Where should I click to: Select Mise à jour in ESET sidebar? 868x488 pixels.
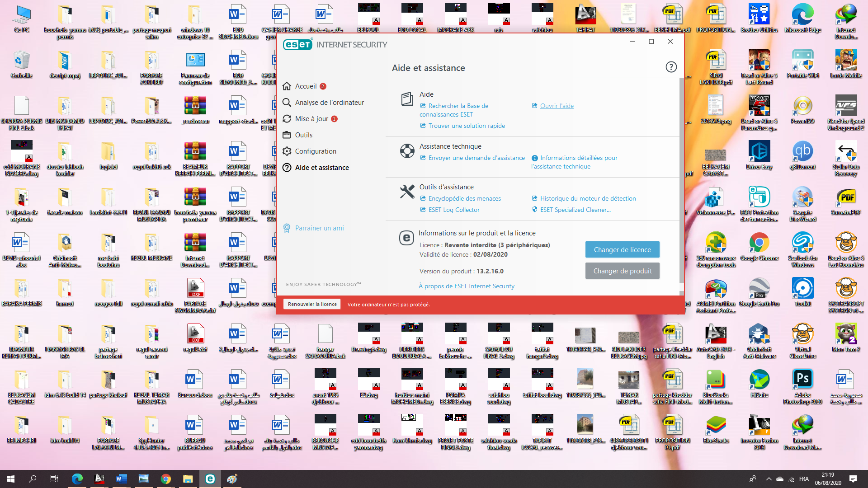[310, 119]
